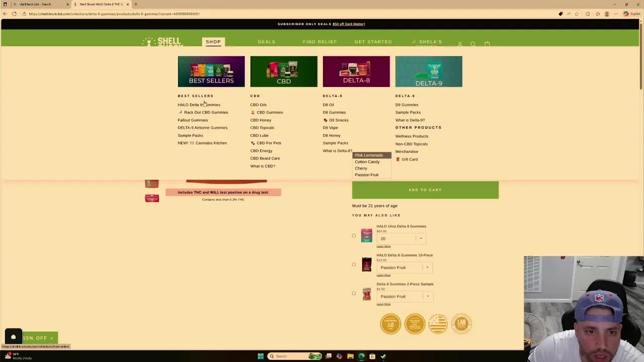Click the browser Back arrow

click(5, 14)
